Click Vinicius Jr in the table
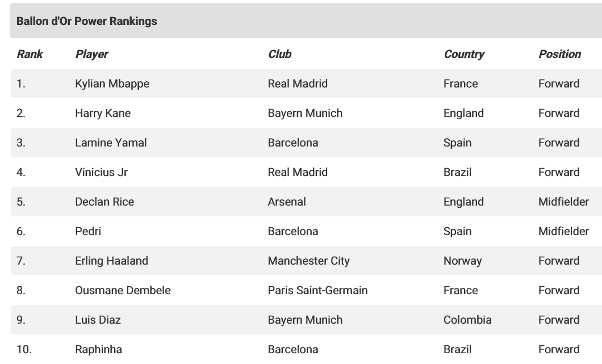Image resolution: width=602 pixels, height=364 pixels. pos(101,172)
